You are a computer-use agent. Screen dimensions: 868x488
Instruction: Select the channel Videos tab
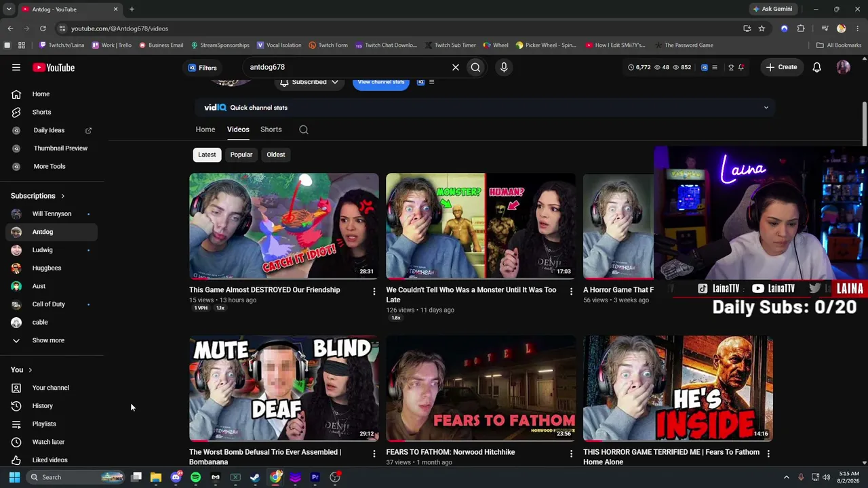pyautogui.click(x=238, y=129)
